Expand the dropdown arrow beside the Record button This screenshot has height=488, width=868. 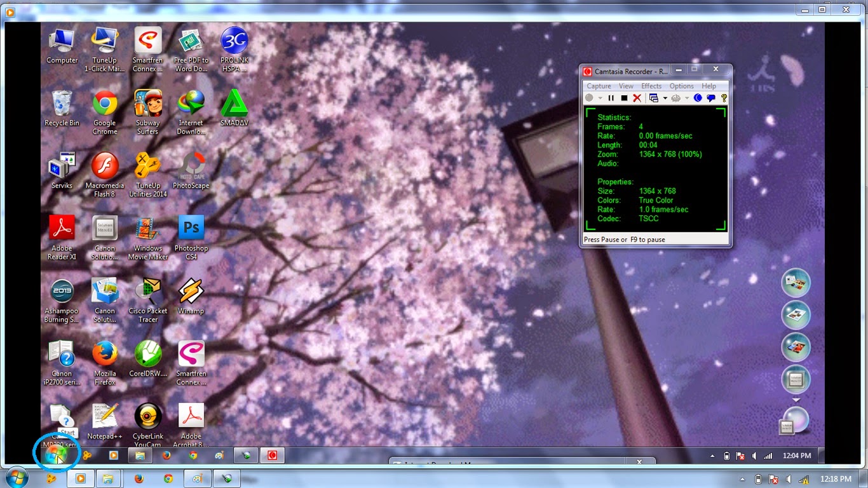tap(600, 98)
